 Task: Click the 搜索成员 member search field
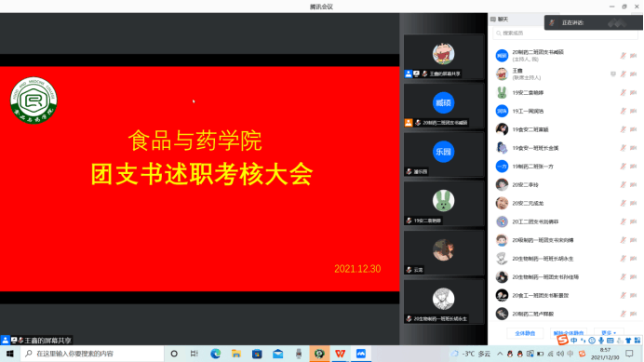tap(565, 33)
